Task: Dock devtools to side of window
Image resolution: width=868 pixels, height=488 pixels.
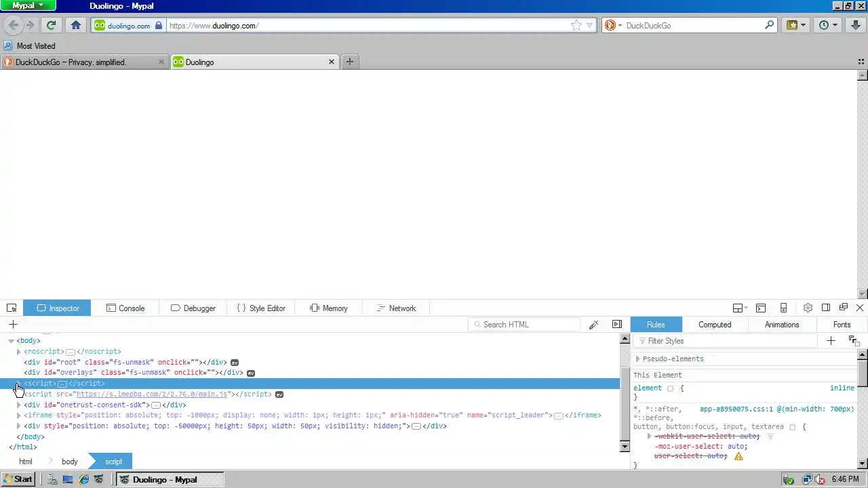Action: [x=826, y=308]
